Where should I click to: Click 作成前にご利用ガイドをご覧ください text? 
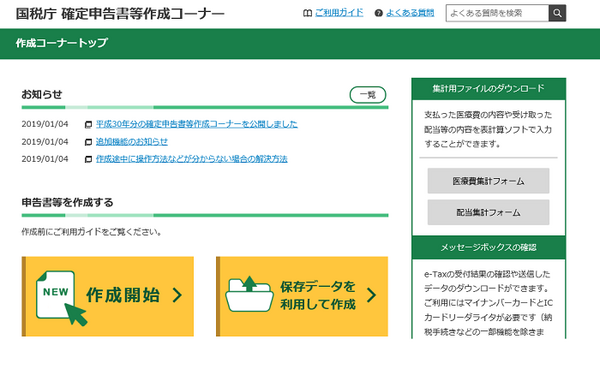[91, 232]
